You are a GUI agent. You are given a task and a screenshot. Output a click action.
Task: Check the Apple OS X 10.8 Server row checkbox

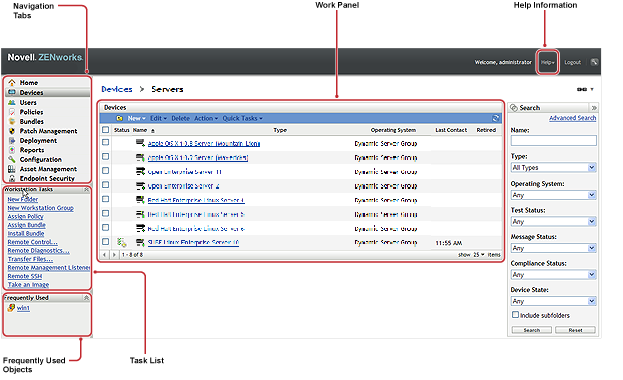tap(105, 142)
